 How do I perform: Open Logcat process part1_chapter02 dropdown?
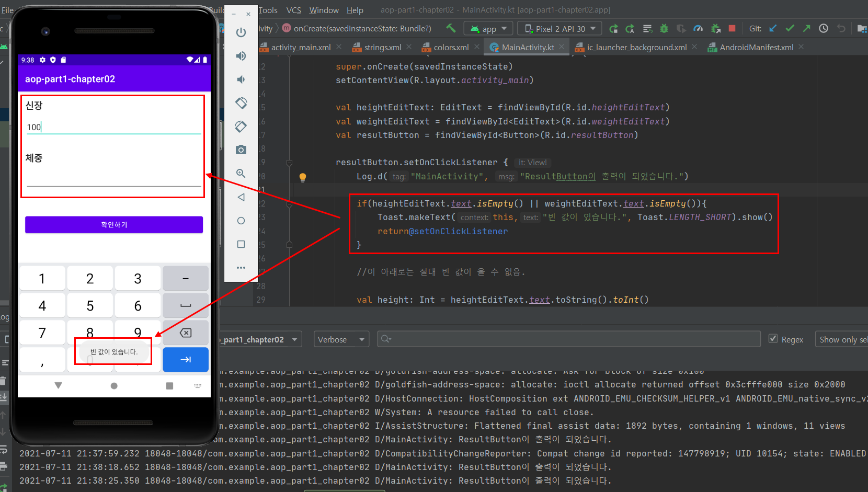coord(260,339)
